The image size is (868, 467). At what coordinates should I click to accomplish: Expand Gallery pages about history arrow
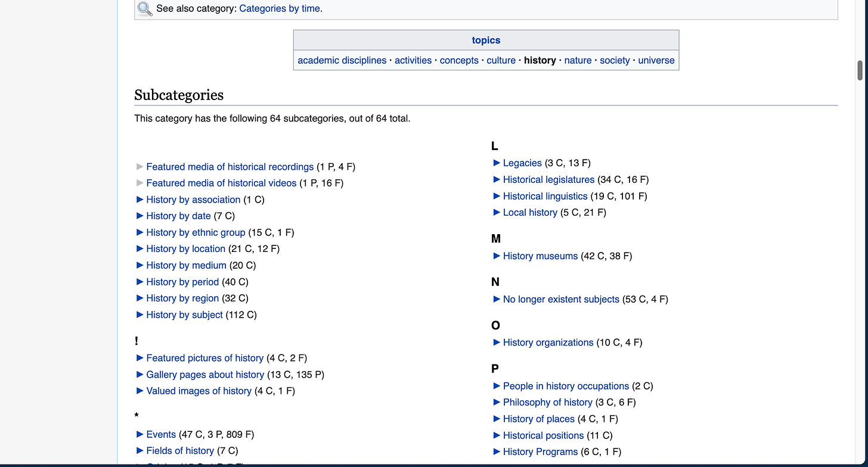coord(140,375)
